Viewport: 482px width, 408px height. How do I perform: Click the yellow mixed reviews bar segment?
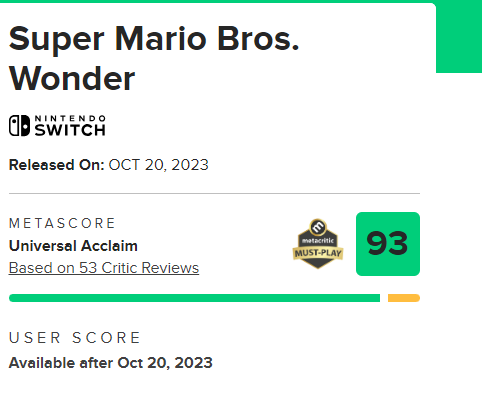[404, 298]
